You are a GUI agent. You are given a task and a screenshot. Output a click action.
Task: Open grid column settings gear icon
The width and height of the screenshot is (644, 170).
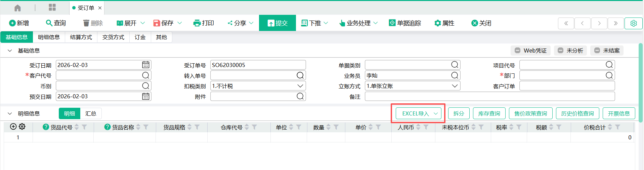point(22,127)
